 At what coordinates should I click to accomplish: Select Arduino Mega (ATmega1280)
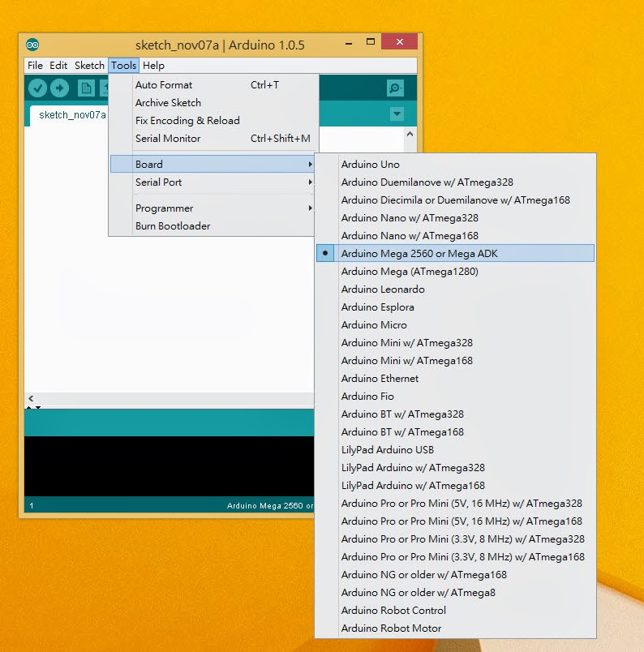click(455, 272)
